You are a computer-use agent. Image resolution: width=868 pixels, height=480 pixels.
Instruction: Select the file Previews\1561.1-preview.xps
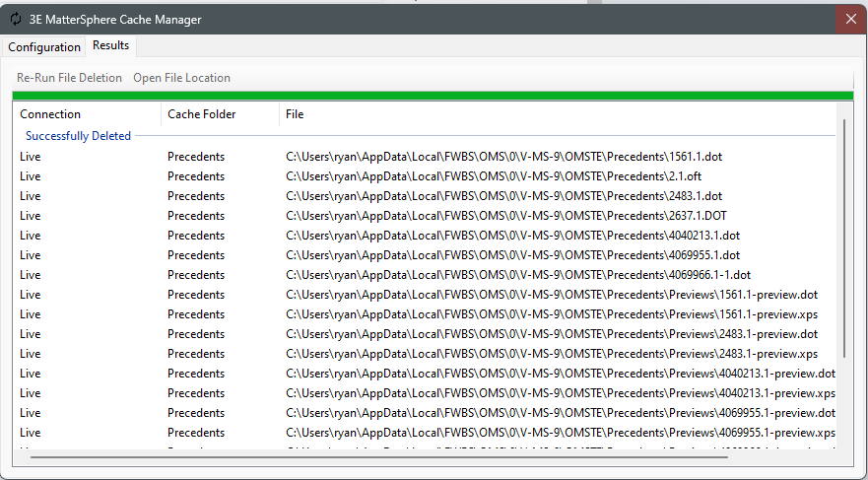[552, 314]
